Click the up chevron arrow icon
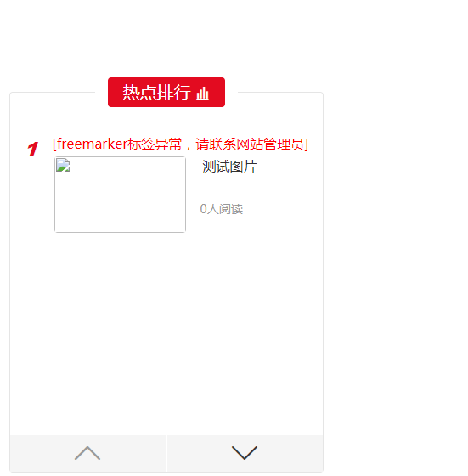The image size is (468, 476). click(87, 453)
